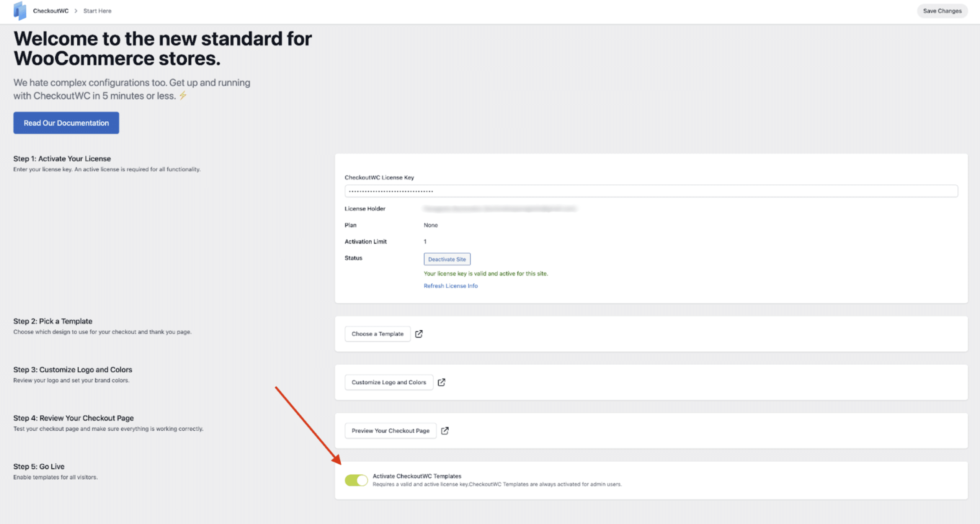
Task: Click the CheckoutWC logo icon
Action: coord(20,11)
